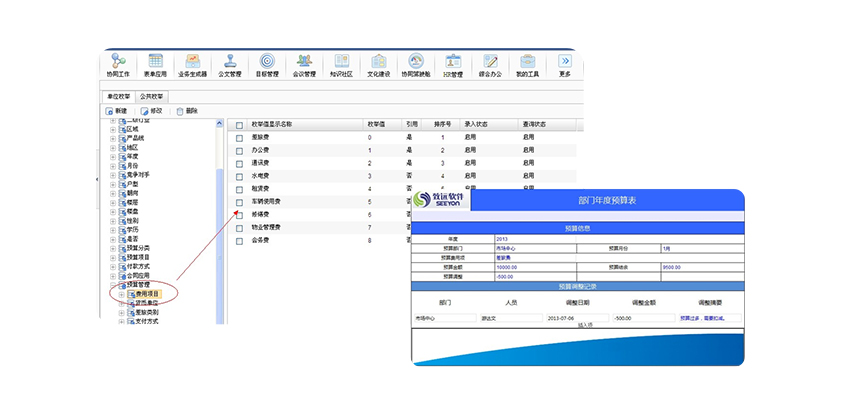
Task: Click the icon of the 年度 tree node
Action: (x=122, y=157)
